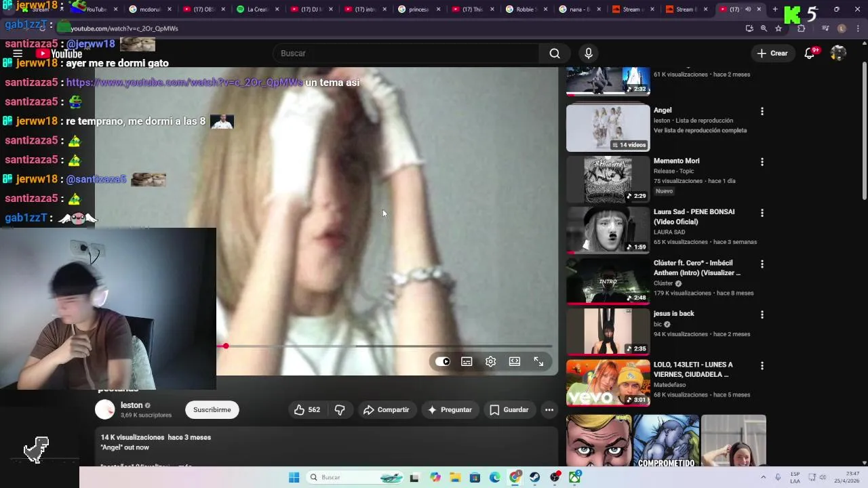Open the Xbox app from the taskbar
The height and width of the screenshot is (488, 868).
[575, 477]
